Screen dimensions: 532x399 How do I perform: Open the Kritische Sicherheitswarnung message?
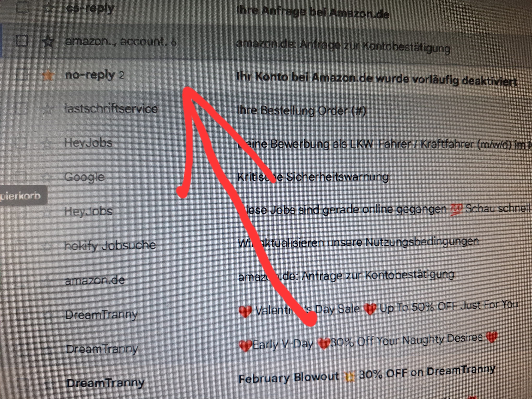point(313,177)
